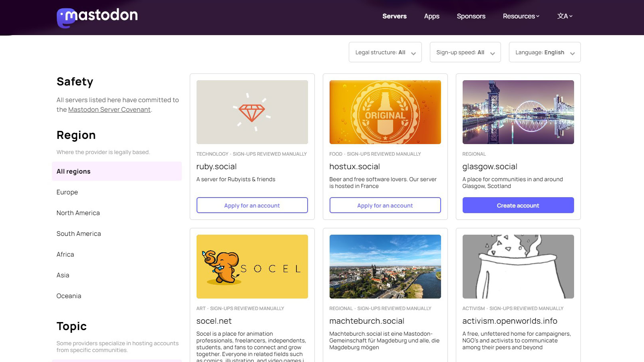Select the Europe region filter
This screenshot has height=362, width=644.
(x=67, y=192)
